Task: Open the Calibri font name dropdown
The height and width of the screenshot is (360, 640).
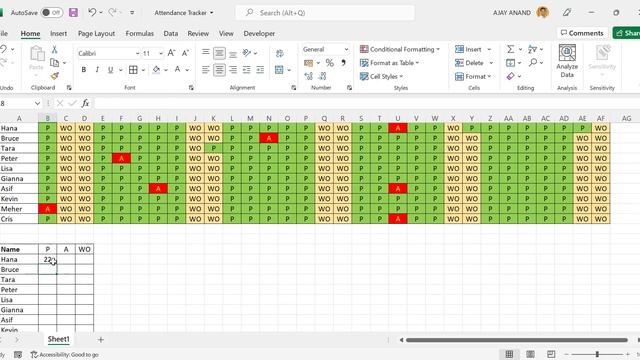Action: pyautogui.click(x=138, y=53)
